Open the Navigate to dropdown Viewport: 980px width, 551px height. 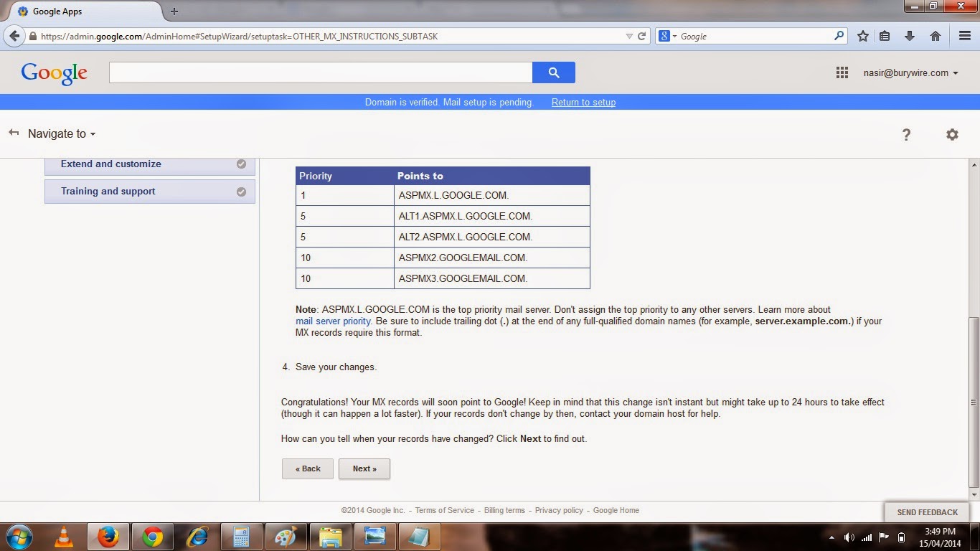point(62,133)
